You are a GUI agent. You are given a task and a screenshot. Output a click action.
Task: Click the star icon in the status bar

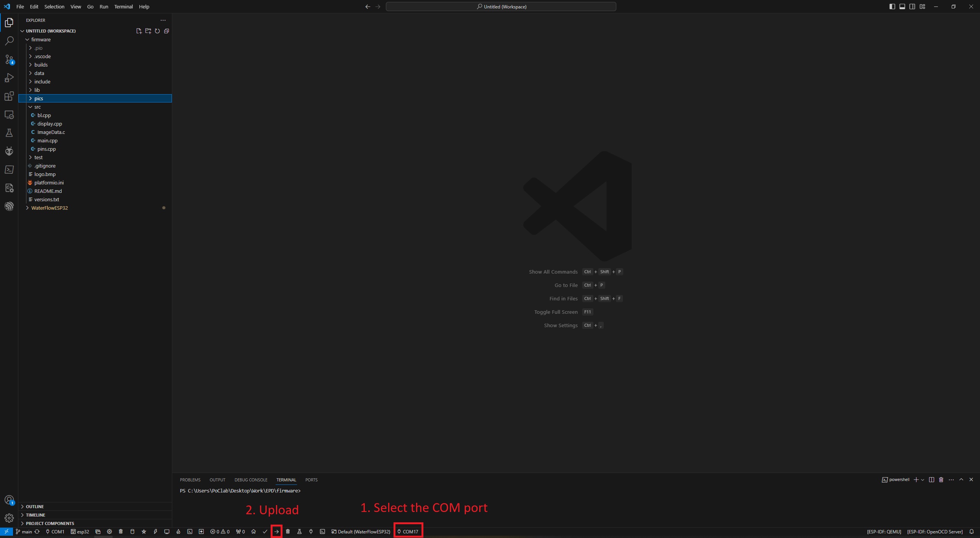[x=144, y=531]
